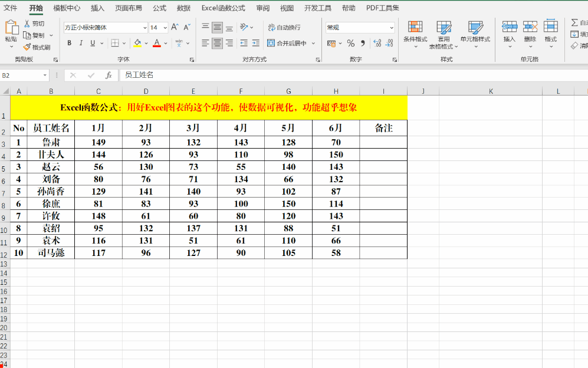
Task: Select the 备注 header cell
Action: tap(383, 128)
